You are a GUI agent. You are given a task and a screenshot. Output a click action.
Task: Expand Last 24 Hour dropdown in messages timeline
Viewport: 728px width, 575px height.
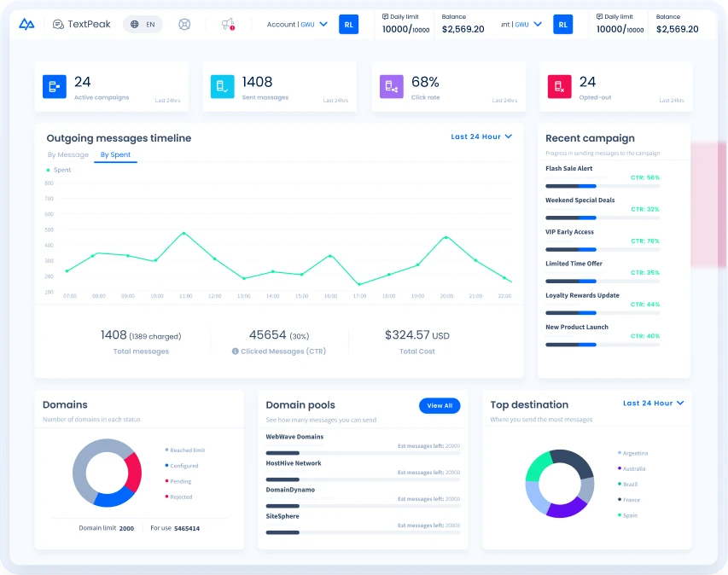(x=481, y=136)
